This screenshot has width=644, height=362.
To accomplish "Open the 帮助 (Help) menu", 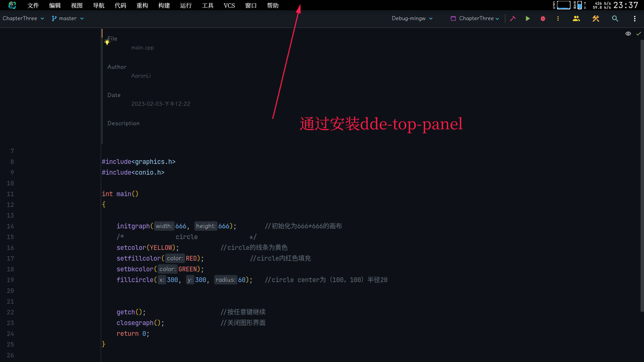I will tap(273, 5).
